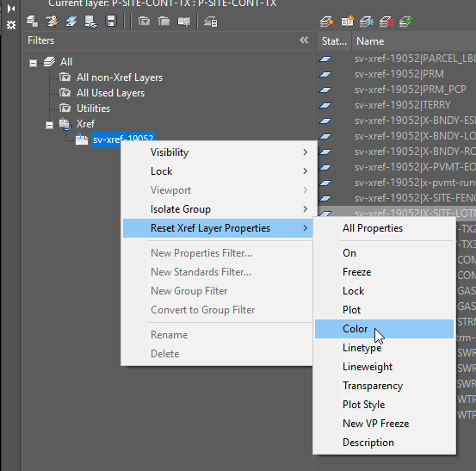Select Lineweight in the reset submenu
The width and height of the screenshot is (476, 471).
[384, 367]
